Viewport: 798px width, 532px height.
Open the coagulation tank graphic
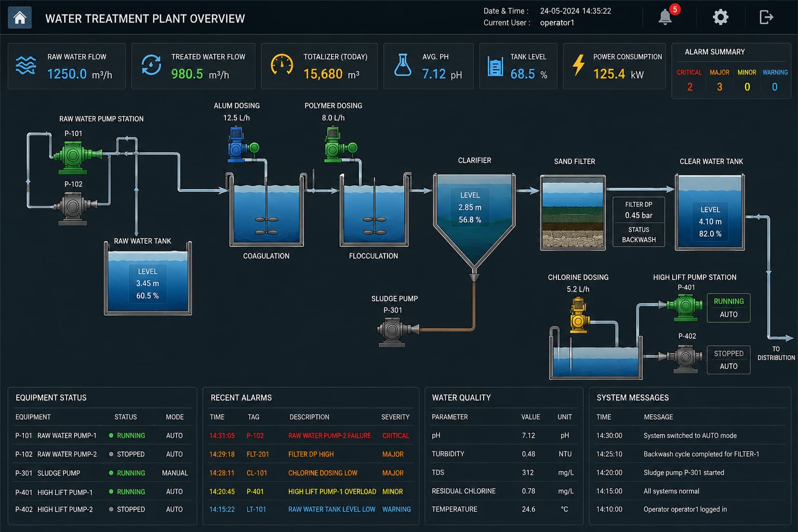click(x=267, y=210)
